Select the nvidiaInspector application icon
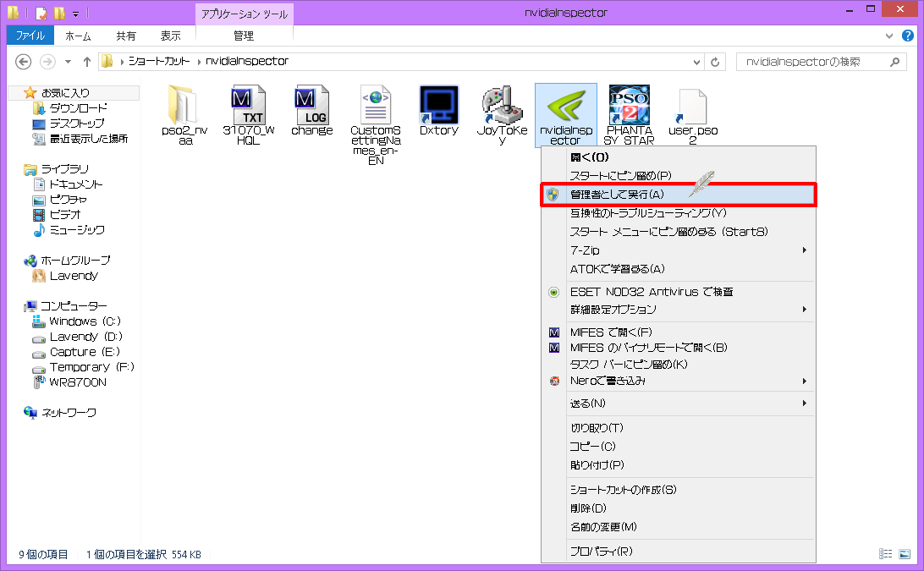 click(x=566, y=106)
